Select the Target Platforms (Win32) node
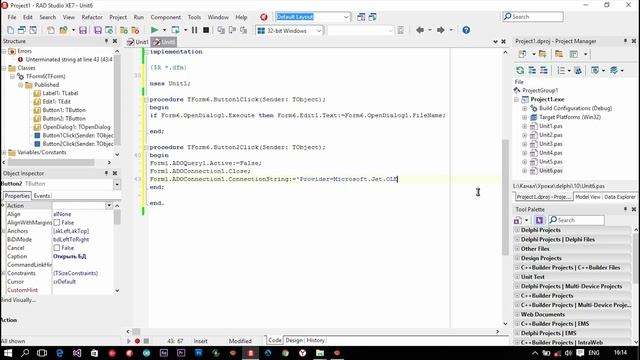 [x=569, y=118]
